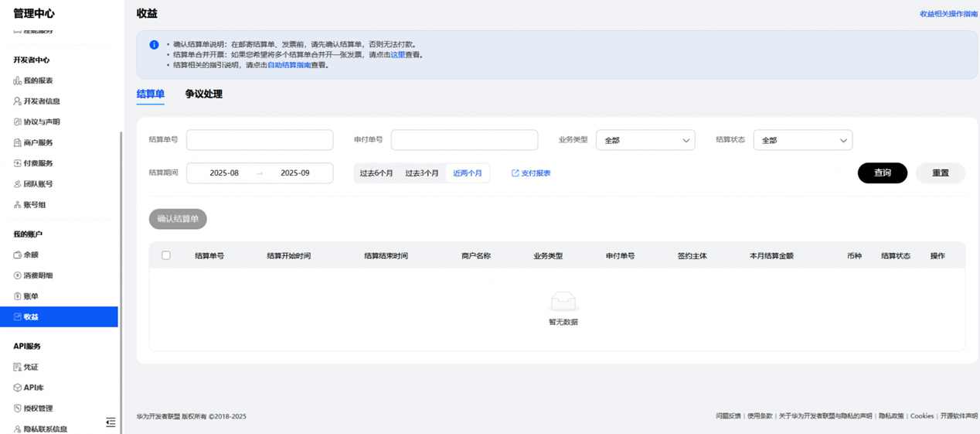This screenshot has height=434, width=980.
Task: Click the 商户服务 icon in sidebar
Action: [17, 142]
